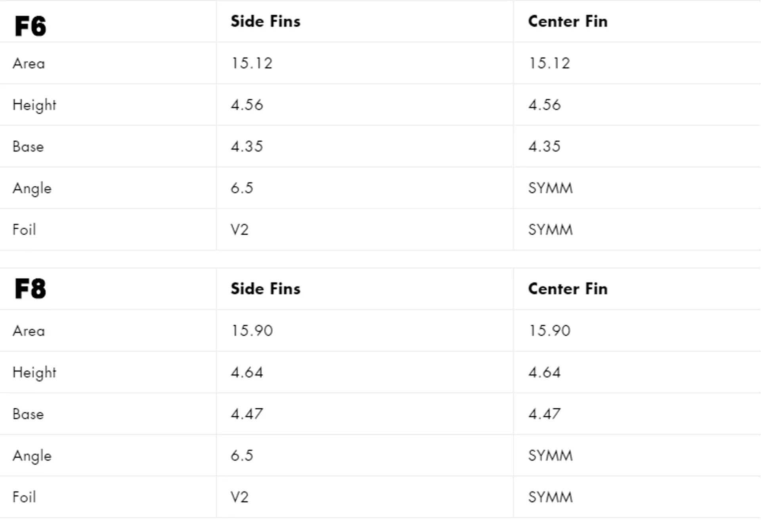The width and height of the screenshot is (761, 532).
Task: Click F8 side fin foil V2
Action: click(239, 497)
